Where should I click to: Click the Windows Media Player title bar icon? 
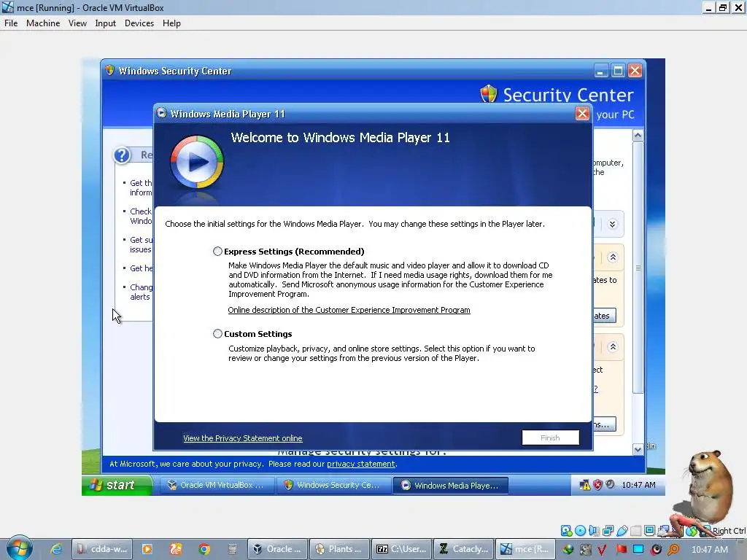pyautogui.click(x=161, y=113)
